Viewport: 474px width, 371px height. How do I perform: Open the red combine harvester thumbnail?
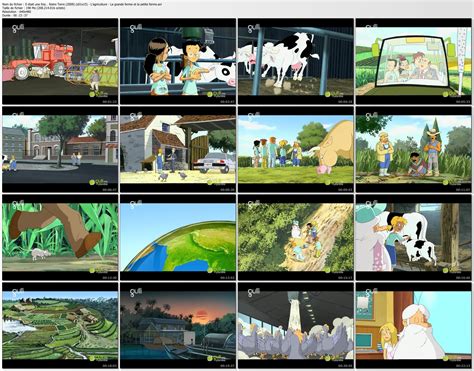tap(60, 61)
